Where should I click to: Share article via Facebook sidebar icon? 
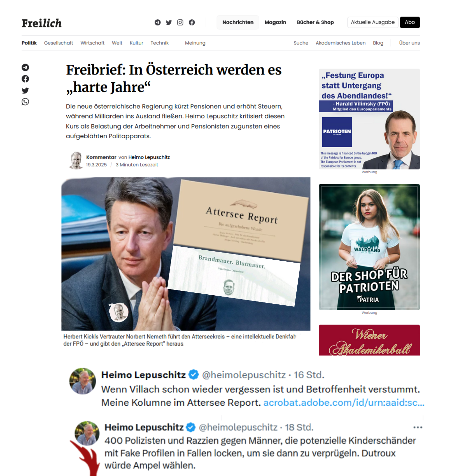click(25, 79)
